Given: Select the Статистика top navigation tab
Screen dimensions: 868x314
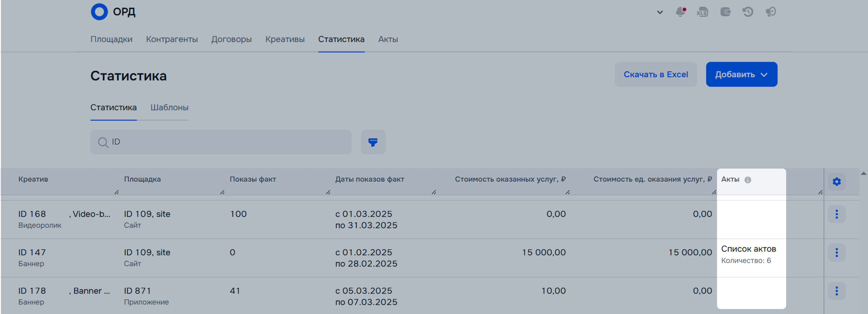Looking at the screenshot, I should click(341, 39).
